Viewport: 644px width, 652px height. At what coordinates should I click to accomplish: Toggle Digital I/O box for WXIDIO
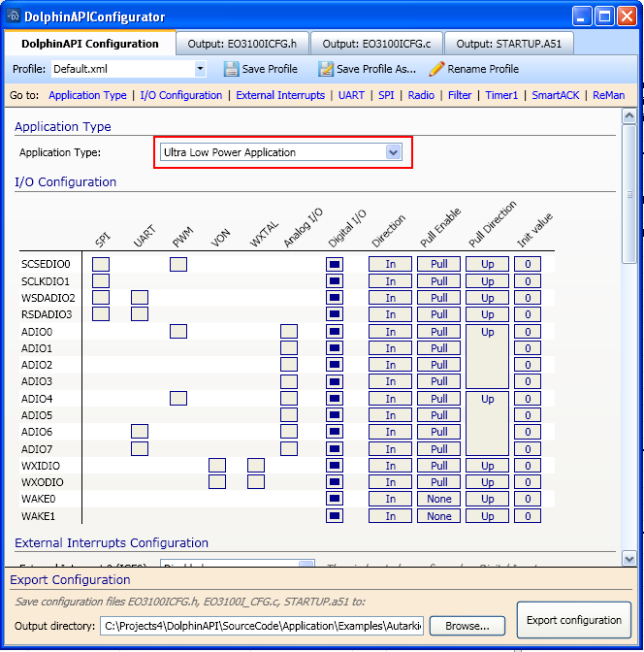335,466
